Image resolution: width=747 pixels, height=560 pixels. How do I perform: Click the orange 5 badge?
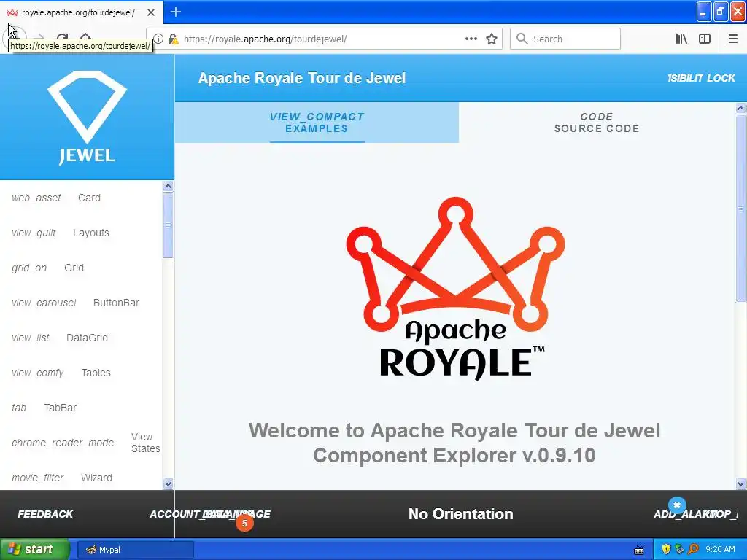(x=244, y=523)
